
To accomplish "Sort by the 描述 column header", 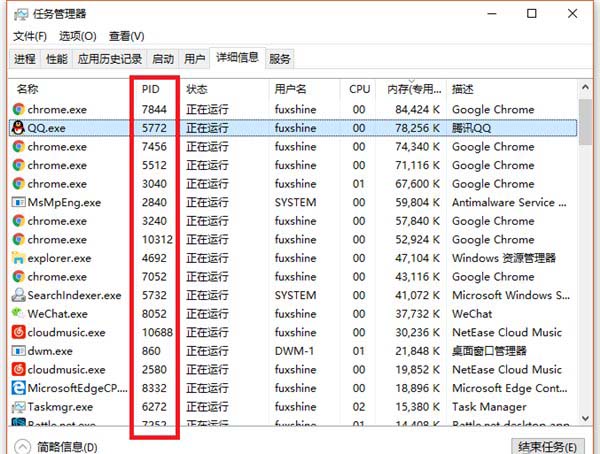I will tap(463, 89).
